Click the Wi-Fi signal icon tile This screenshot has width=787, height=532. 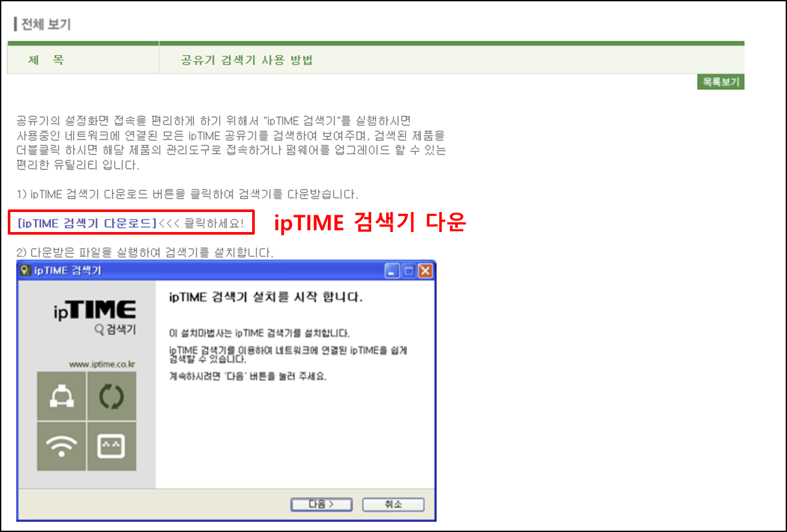click(x=61, y=446)
